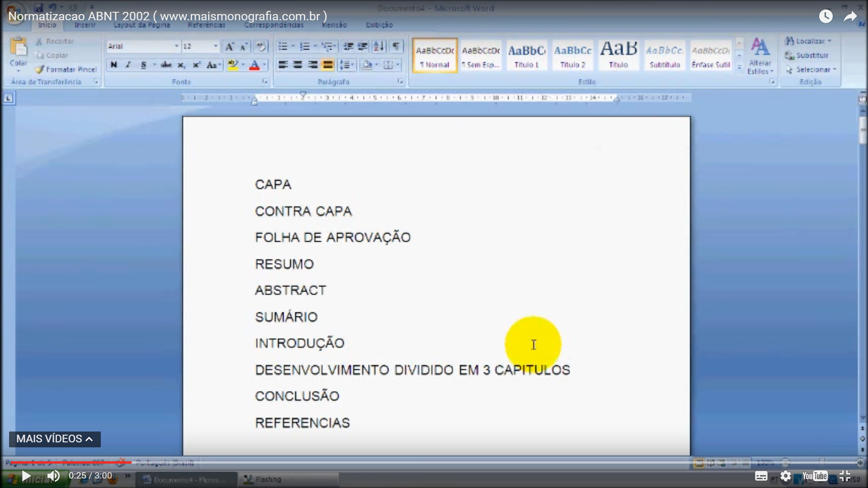Toggle show paragraph marks (¶)
The height and width of the screenshot is (488, 868).
[396, 47]
